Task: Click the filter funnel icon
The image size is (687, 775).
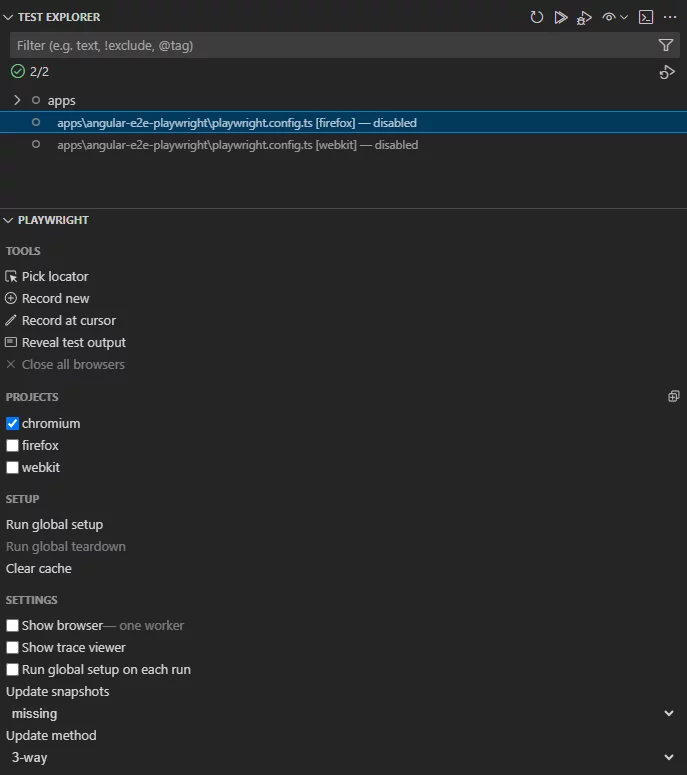Action: point(666,45)
